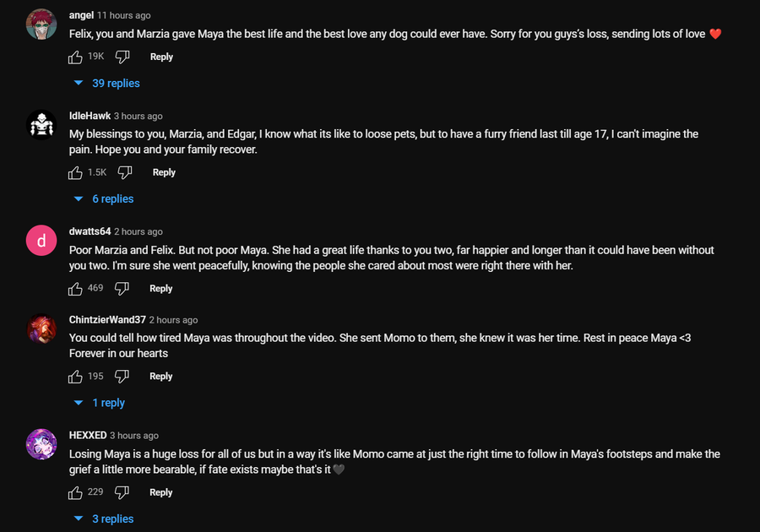
Task: Dislike angel's comment
Action: click(x=122, y=57)
